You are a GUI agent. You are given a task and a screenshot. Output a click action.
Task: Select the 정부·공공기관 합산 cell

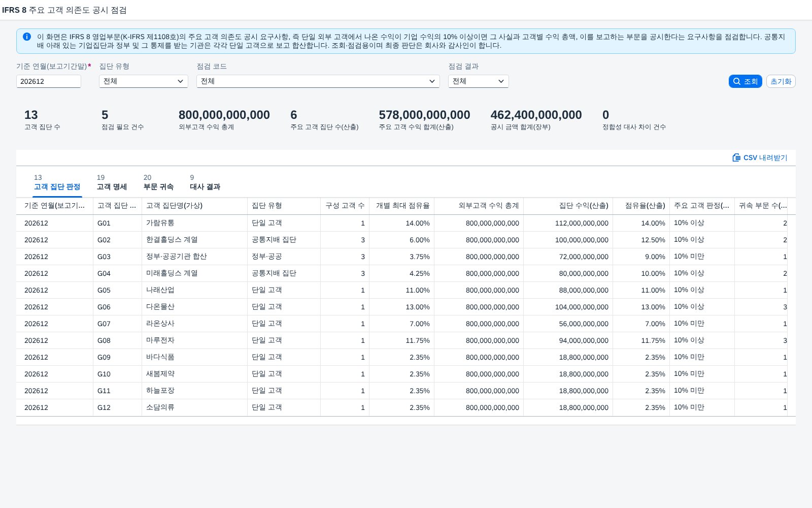tap(194, 257)
